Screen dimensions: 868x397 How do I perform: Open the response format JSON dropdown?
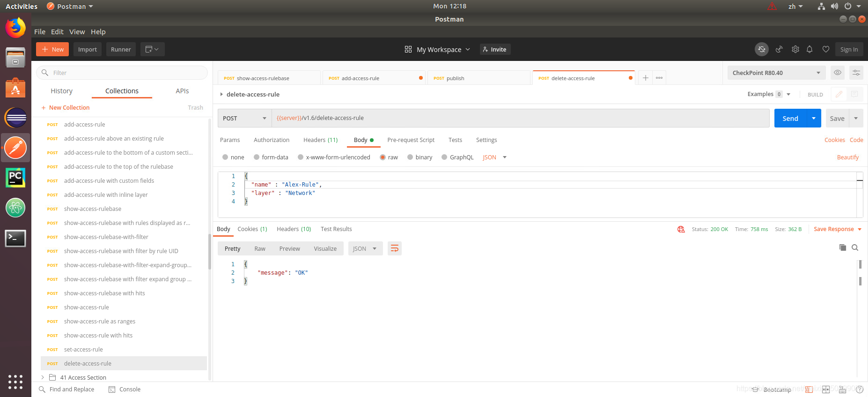point(365,248)
